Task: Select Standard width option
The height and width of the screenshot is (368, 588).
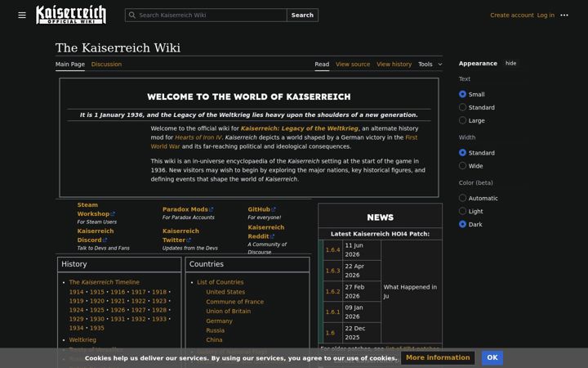Action: 462,153
